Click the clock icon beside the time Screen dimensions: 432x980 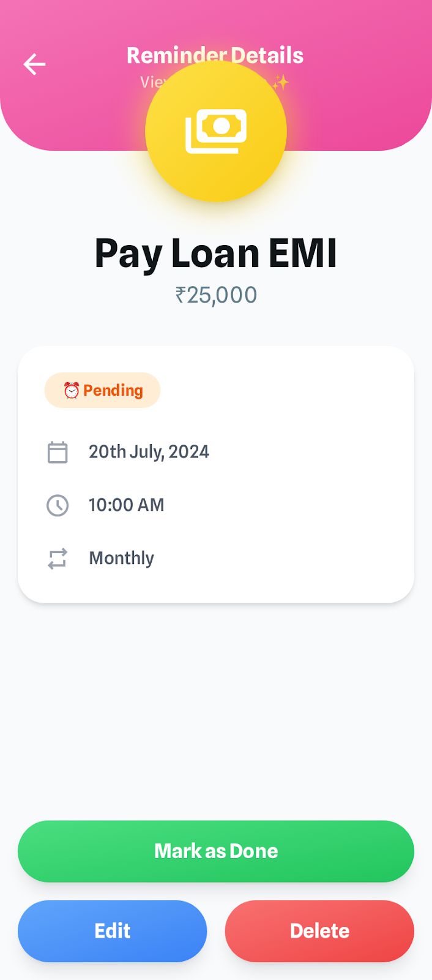point(58,505)
